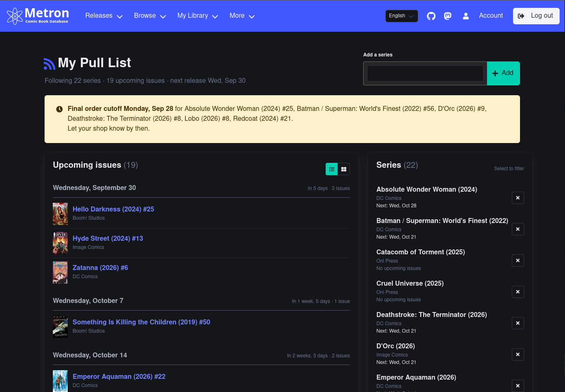Remove Emperor Aquaman (2026) series
The image size is (565, 392).
[518, 386]
